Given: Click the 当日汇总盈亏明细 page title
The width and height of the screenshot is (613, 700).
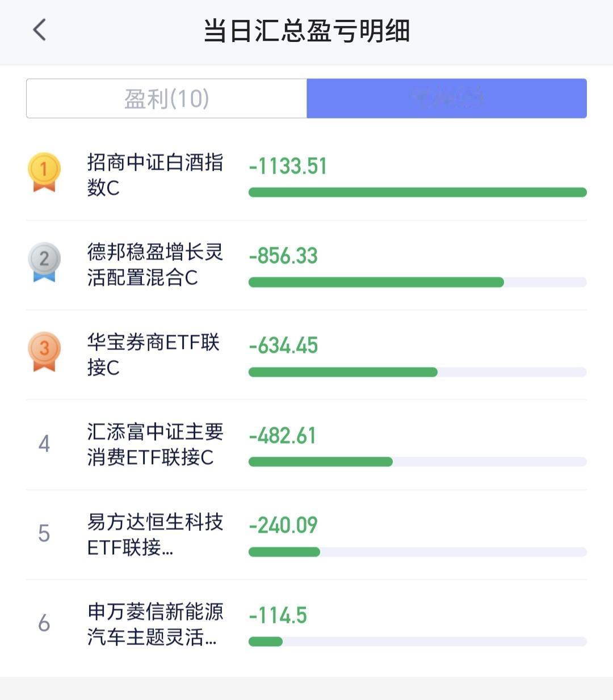Looking at the screenshot, I should coord(306,31).
